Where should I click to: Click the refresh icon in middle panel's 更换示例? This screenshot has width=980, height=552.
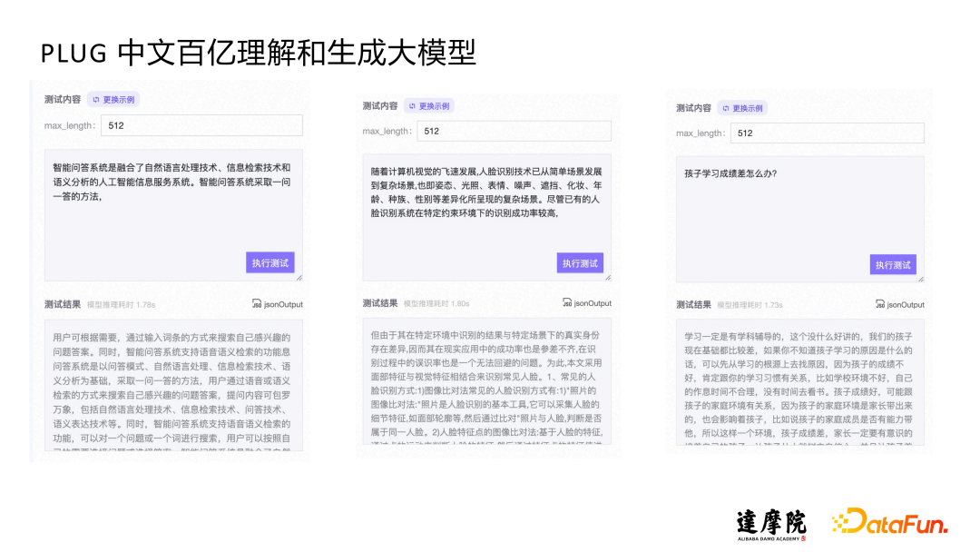point(412,106)
